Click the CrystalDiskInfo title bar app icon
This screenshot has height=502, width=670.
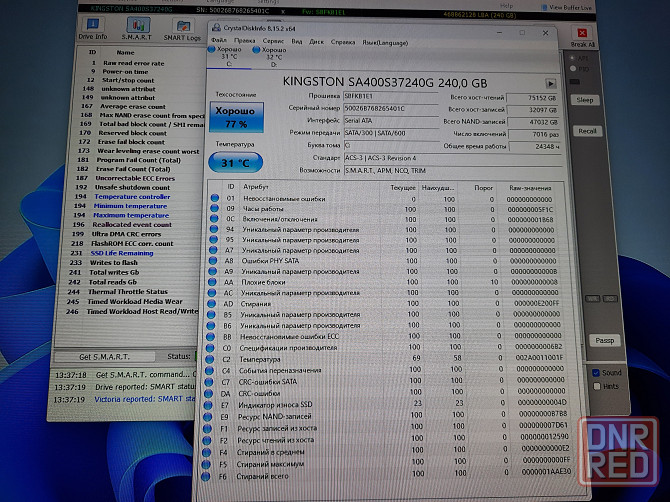click(217, 28)
